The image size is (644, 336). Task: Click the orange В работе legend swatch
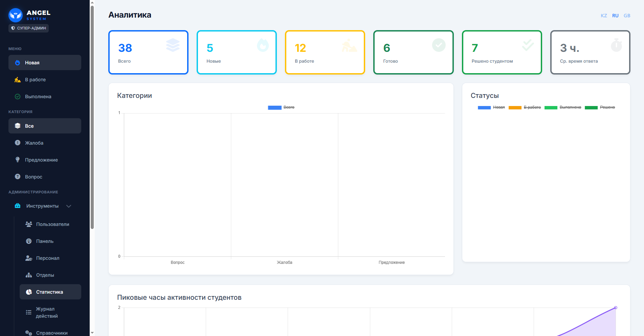point(515,108)
